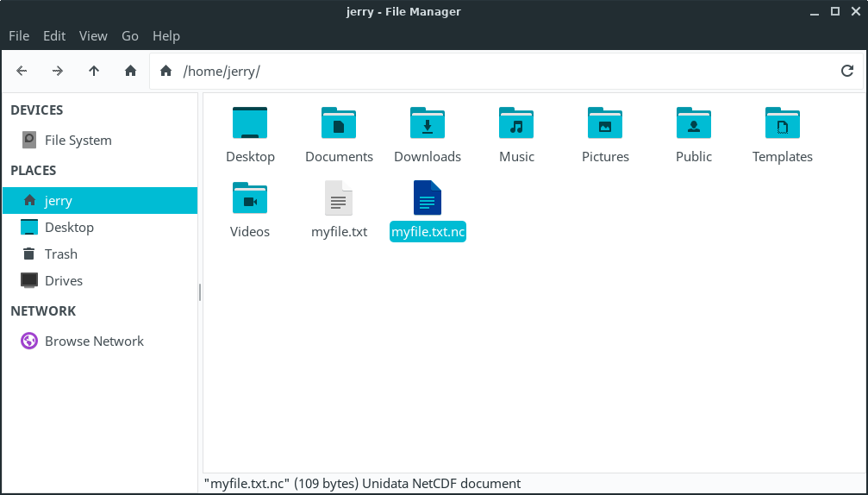Open the File menu
The width and height of the screenshot is (868, 495).
(19, 35)
